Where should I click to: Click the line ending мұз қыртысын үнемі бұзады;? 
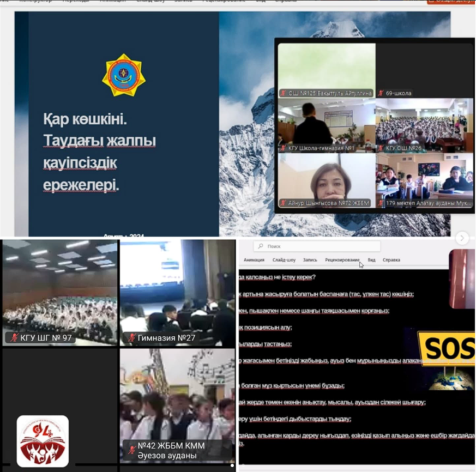(x=292, y=386)
